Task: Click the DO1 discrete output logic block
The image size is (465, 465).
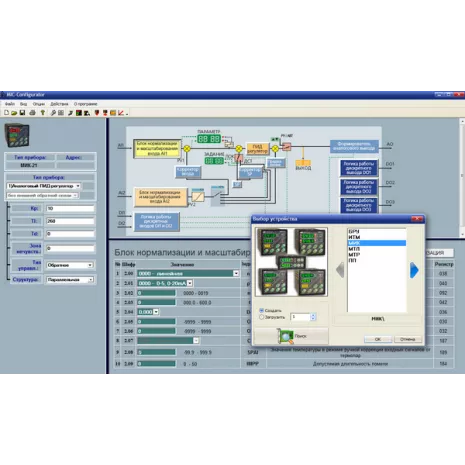Action: point(359,168)
